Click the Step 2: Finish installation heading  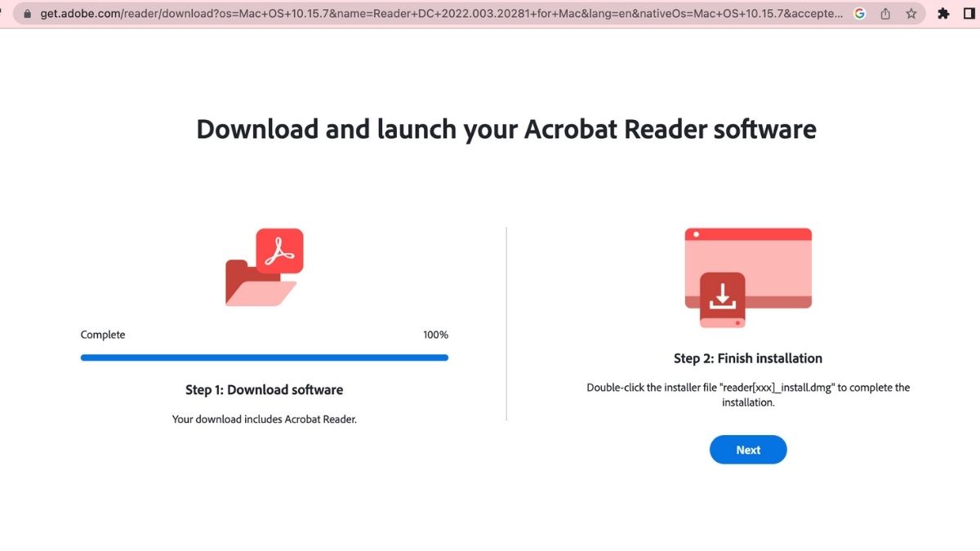(748, 358)
